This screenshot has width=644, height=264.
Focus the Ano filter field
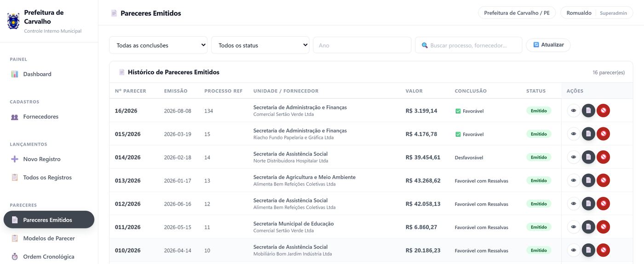(x=362, y=45)
